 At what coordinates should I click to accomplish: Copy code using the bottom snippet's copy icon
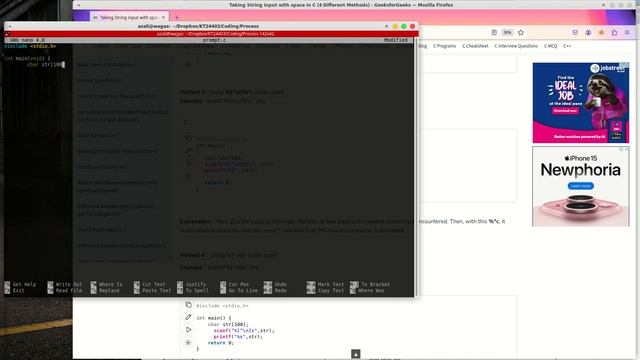[188, 304]
